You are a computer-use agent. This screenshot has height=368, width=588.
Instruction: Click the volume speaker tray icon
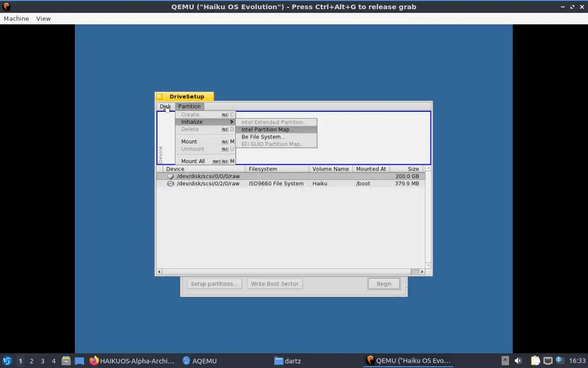(x=518, y=361)
